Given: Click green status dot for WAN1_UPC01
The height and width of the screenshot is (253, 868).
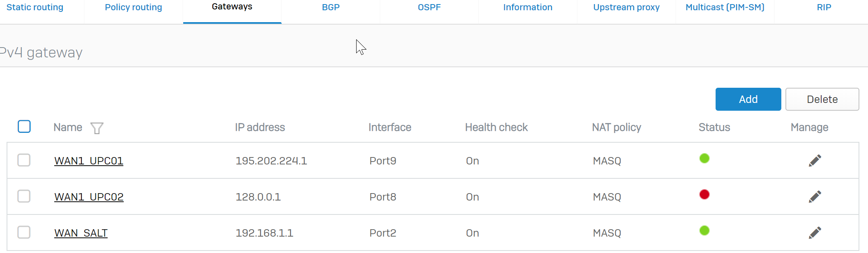Looking at the screenshot, I should (705, 158).
